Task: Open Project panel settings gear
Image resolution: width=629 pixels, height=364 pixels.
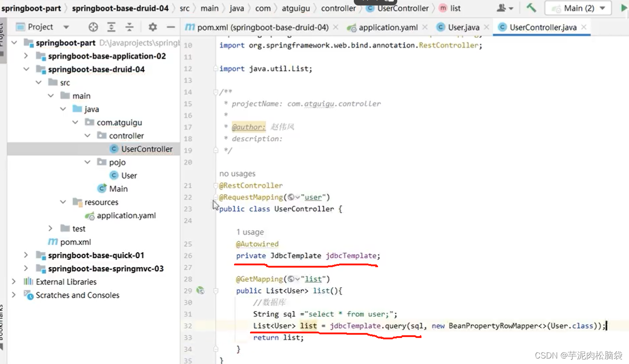Action: click(153, 27)
